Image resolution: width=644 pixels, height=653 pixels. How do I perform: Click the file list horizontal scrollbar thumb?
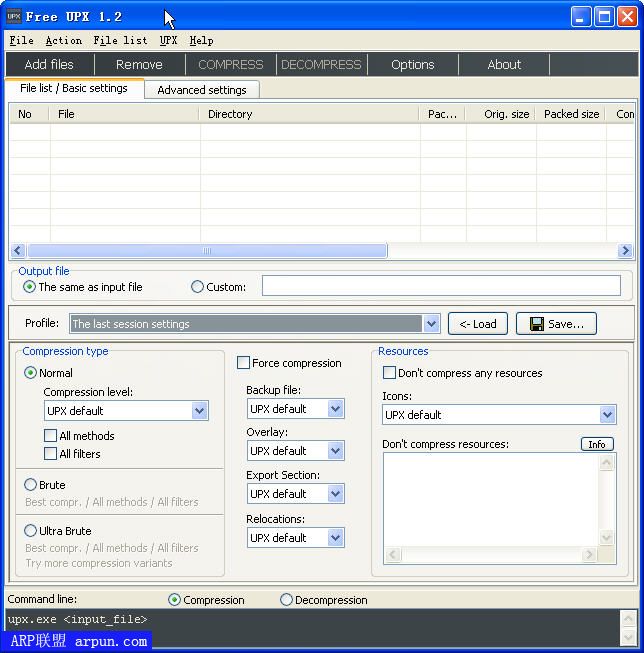207,251
